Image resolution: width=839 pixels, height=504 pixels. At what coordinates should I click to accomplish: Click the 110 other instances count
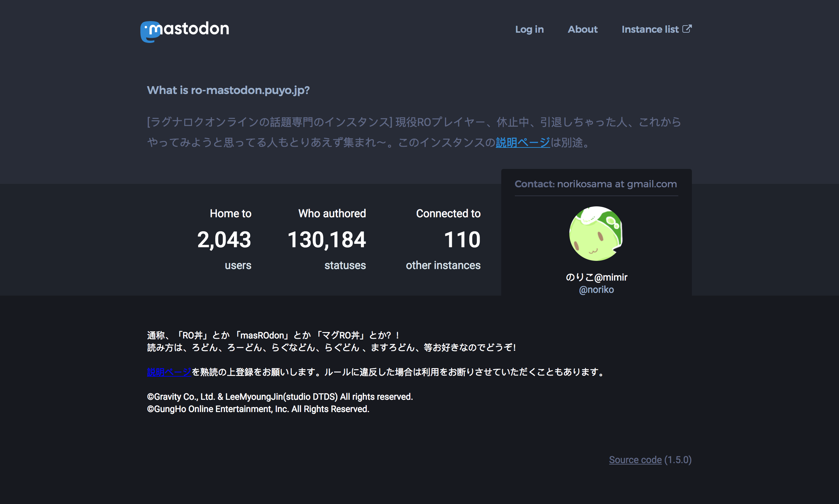462,239
